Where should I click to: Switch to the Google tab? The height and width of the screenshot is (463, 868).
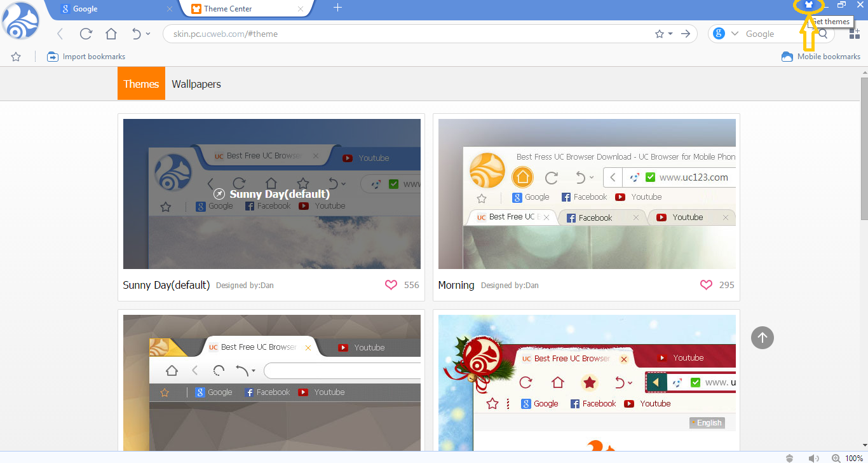click(x=115, y=9)
